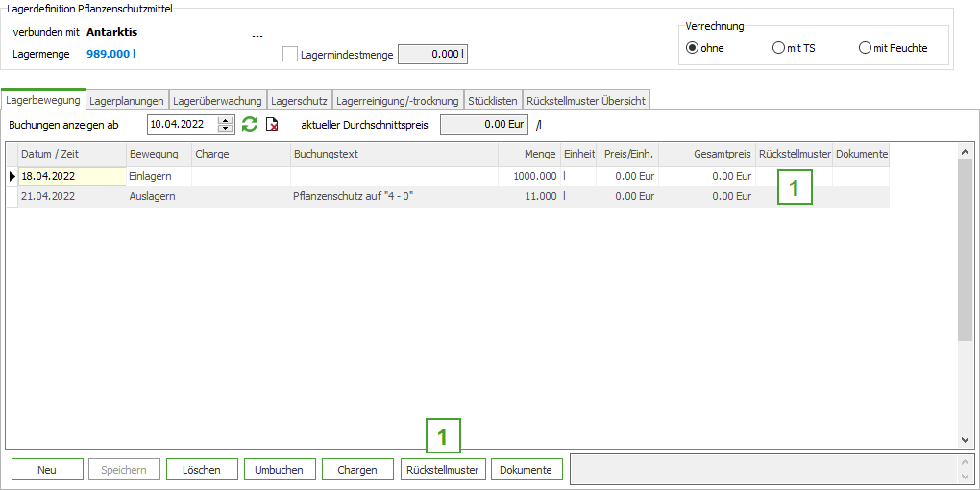Increase the date with the spinner up arrow
The height and width of the screenshot is (490, 980).
click(226, 120)
